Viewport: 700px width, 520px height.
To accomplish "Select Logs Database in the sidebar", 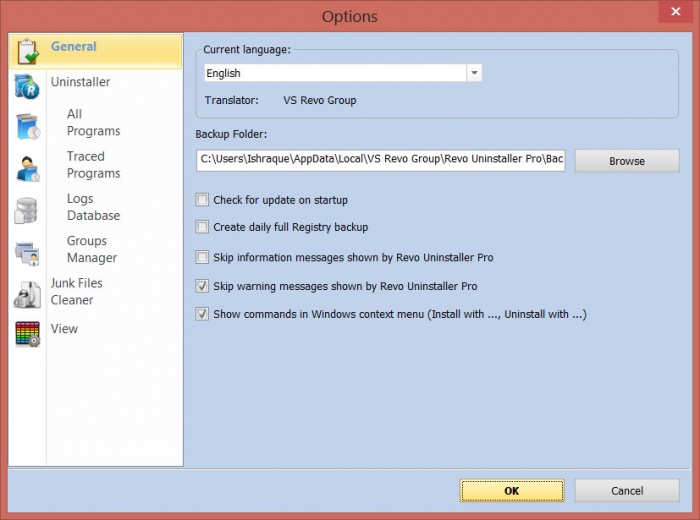I will pyautogui.click(x=93, y=207).
